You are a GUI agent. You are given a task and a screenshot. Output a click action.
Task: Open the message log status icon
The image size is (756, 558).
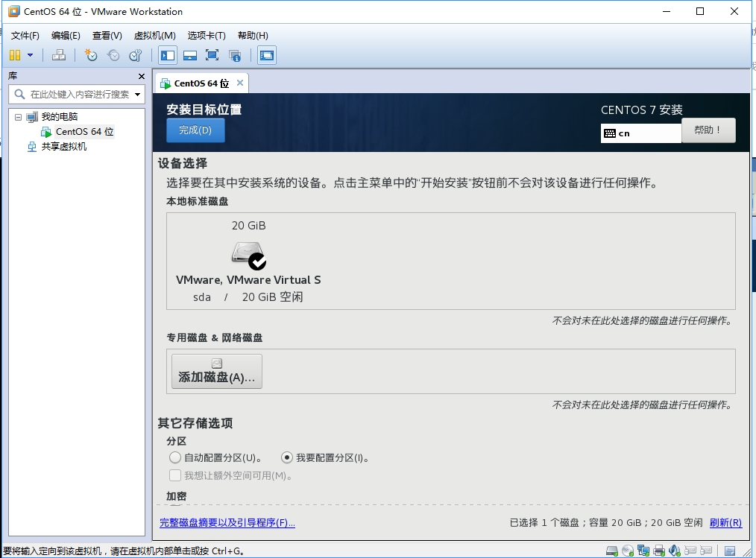(x=730, y=551)
